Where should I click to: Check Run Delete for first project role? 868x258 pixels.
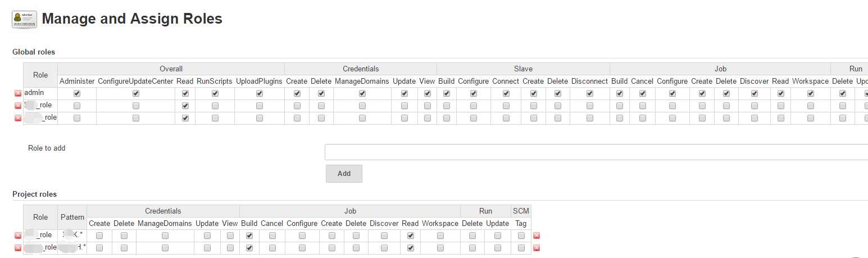coord(472,236)
